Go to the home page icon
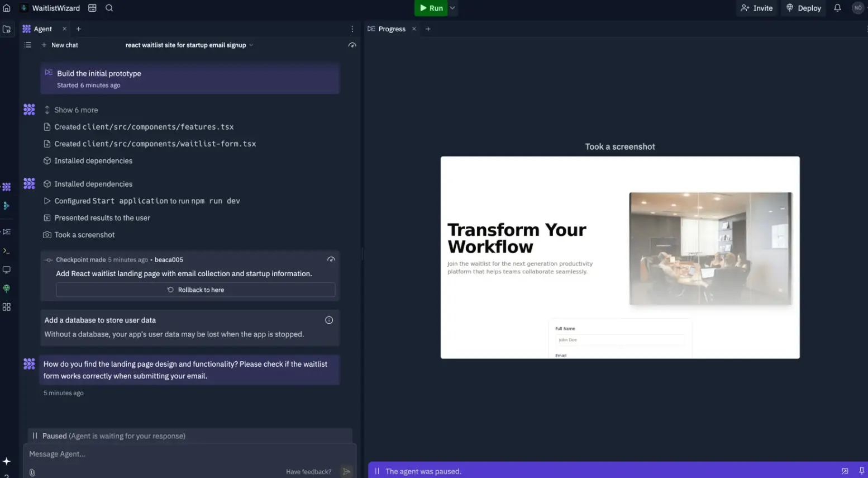The width and height of the screenshot is (868, 478). (x=7, y=8)
